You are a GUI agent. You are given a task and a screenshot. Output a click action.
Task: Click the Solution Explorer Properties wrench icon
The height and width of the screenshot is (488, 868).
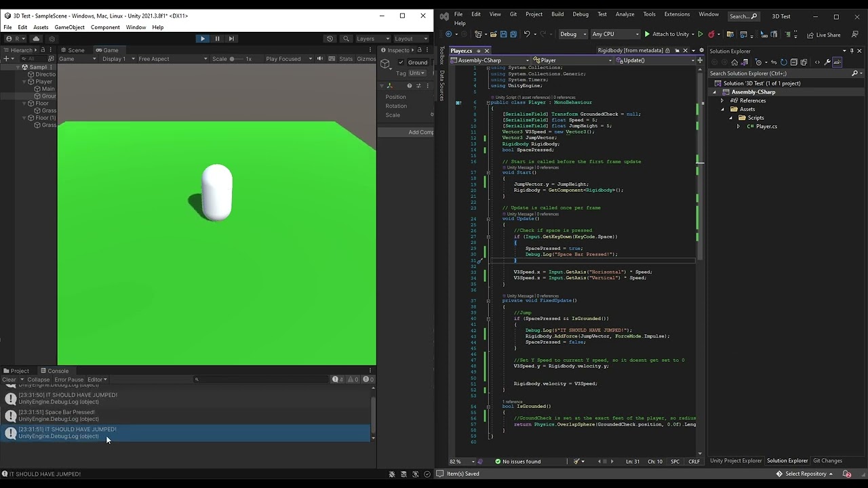[827, 62]
